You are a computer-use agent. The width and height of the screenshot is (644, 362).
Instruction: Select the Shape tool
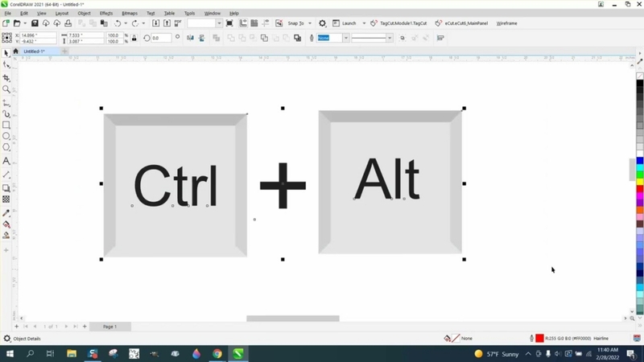coord(6,65)
